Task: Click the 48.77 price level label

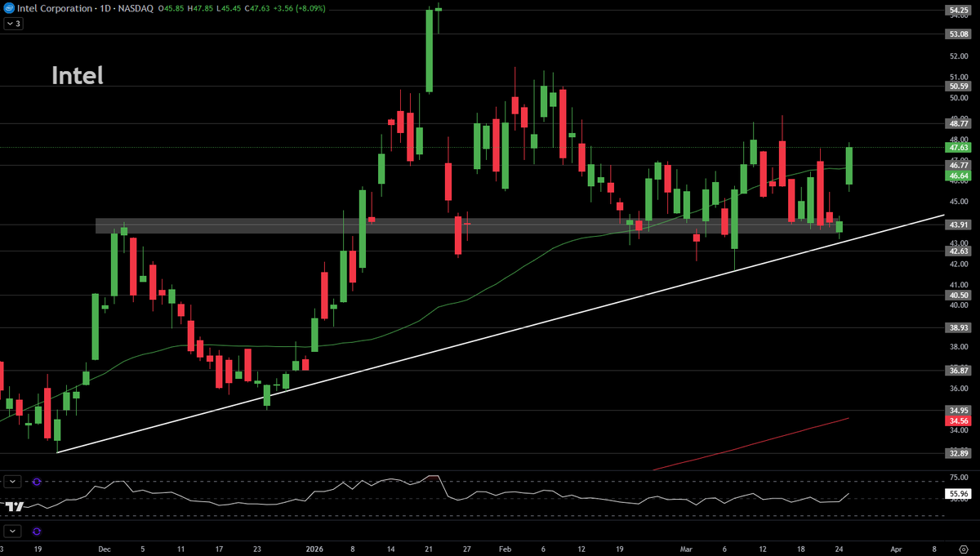Action: click(958, 123)
